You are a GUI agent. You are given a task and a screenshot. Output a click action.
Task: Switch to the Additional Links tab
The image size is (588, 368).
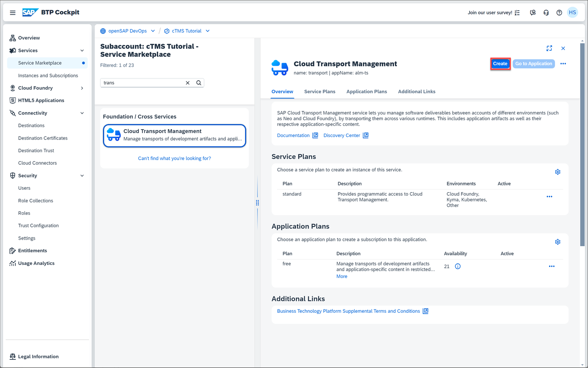(416, 92)
